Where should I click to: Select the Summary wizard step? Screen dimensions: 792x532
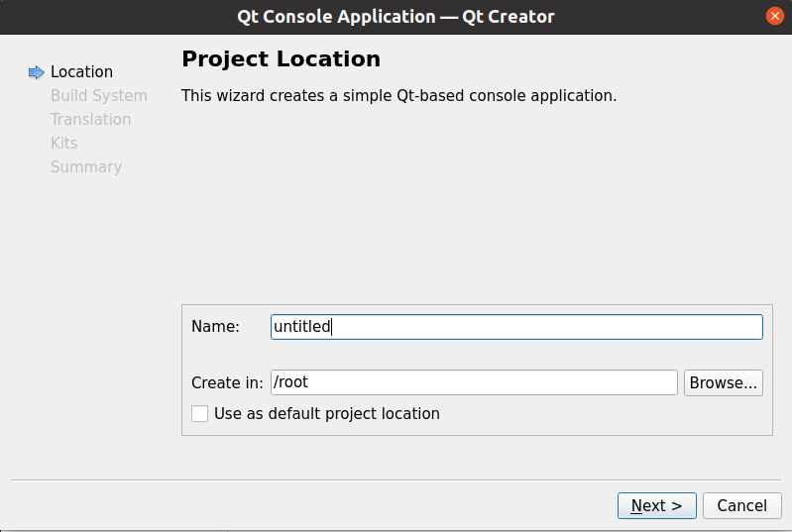tap(86, 167)
